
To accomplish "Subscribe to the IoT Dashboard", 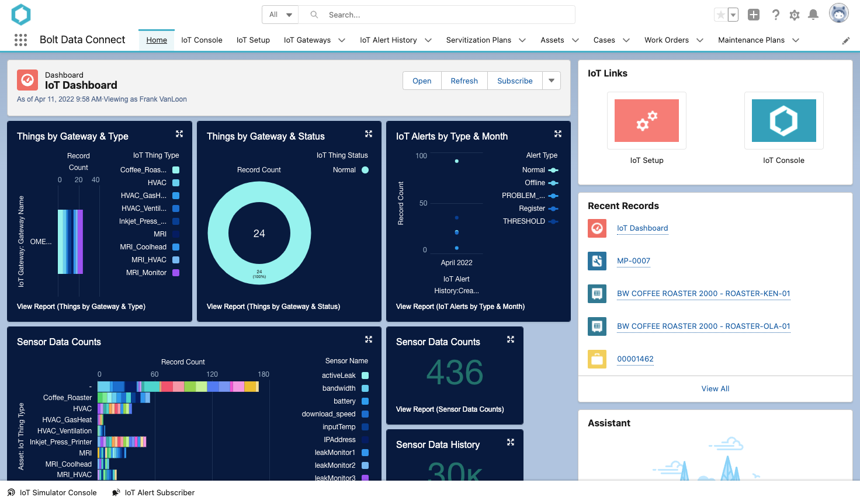I will click(515, 81).
